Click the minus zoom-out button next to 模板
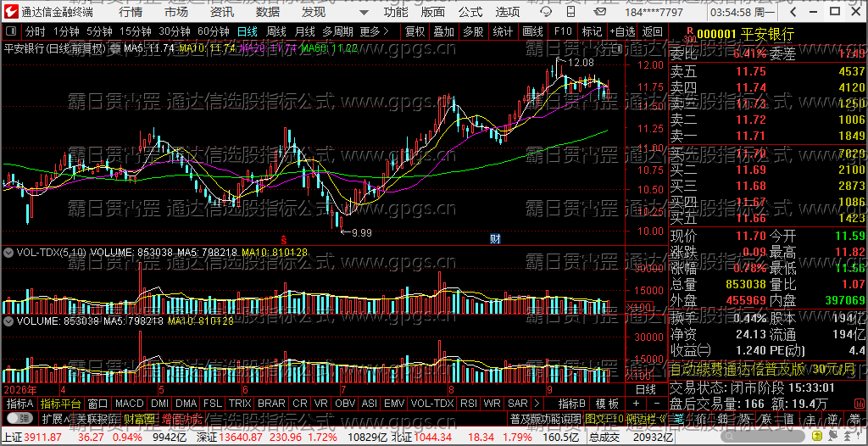The image size is (868, 446). click(657, 404)
